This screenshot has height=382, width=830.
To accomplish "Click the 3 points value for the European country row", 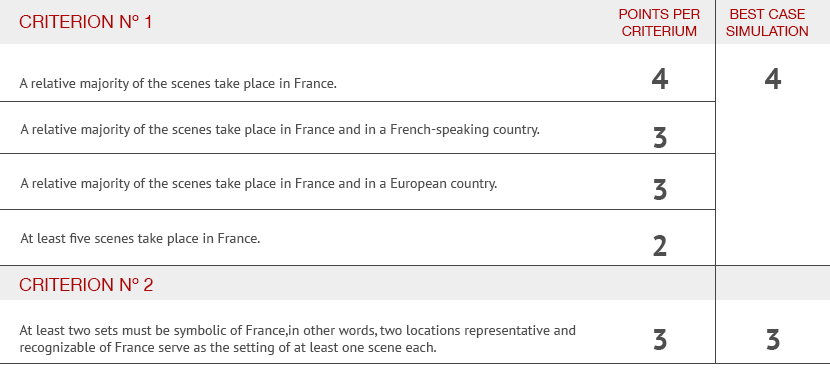I will coord(660,190).
